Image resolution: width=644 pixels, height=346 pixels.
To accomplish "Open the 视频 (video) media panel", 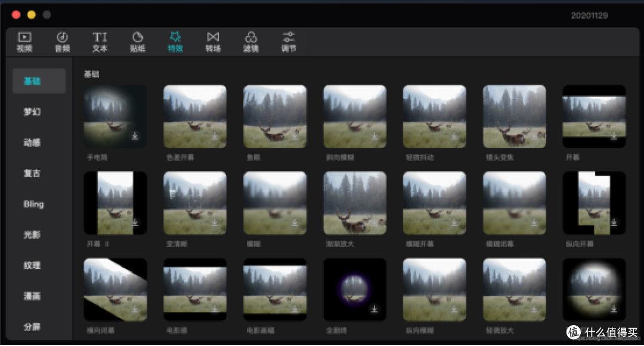I will (x=24, y=42).
